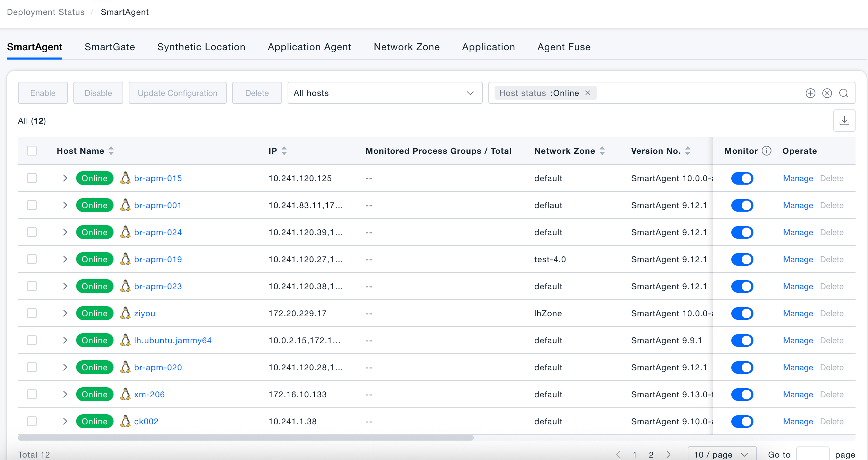This screenshot has width=868, height=460.
Task: Toggle monitor switch for br-apm-015
Action: [x=742, y=178]
